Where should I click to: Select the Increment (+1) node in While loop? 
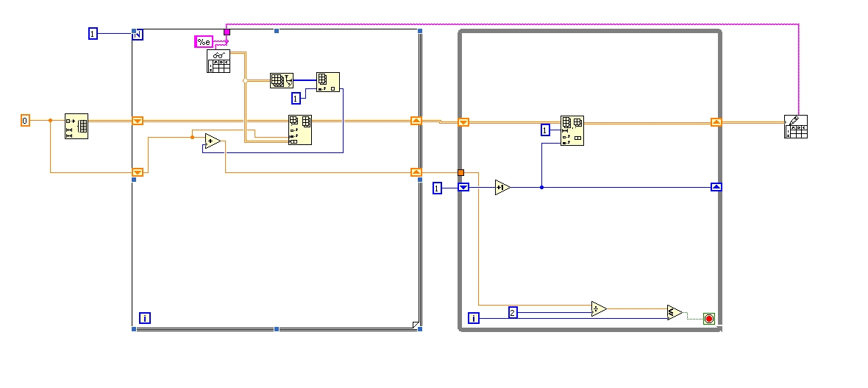coord(502,187)
